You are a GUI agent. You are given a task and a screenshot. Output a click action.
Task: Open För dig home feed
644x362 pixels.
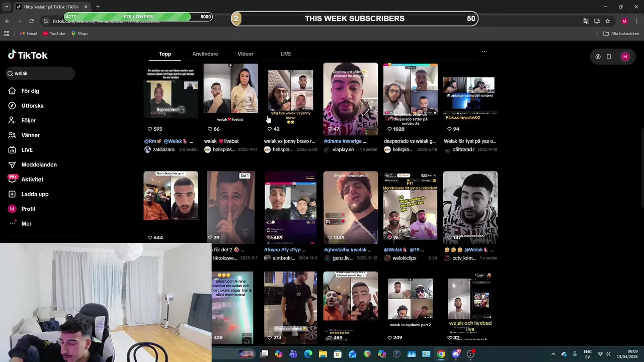[24, 91]
